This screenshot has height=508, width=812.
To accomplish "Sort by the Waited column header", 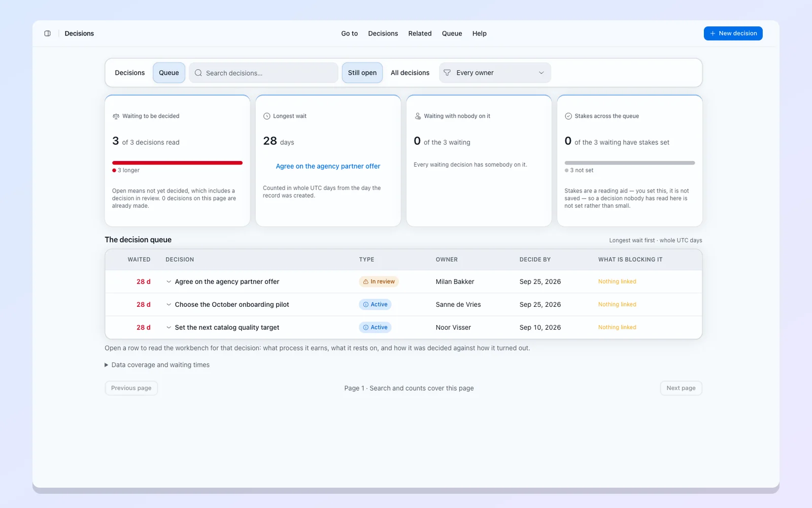I will (139, 260).
